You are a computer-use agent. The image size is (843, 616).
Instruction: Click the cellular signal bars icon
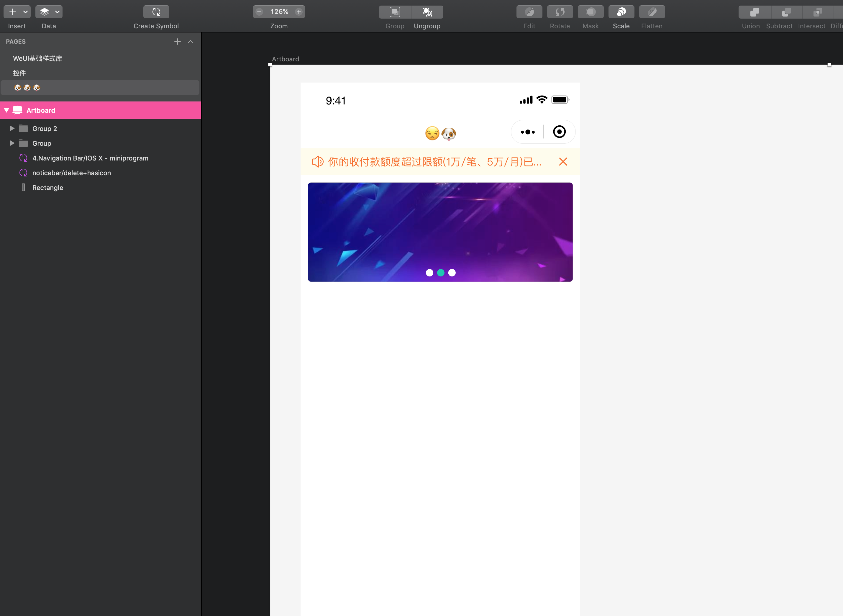pyautogui.click(x=526, y=100)
